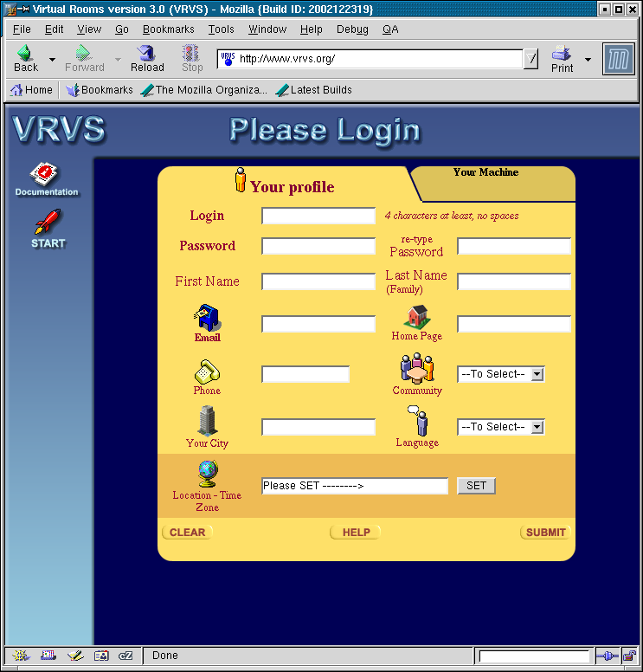Click the Email mailbox icon

pos(207,318)
